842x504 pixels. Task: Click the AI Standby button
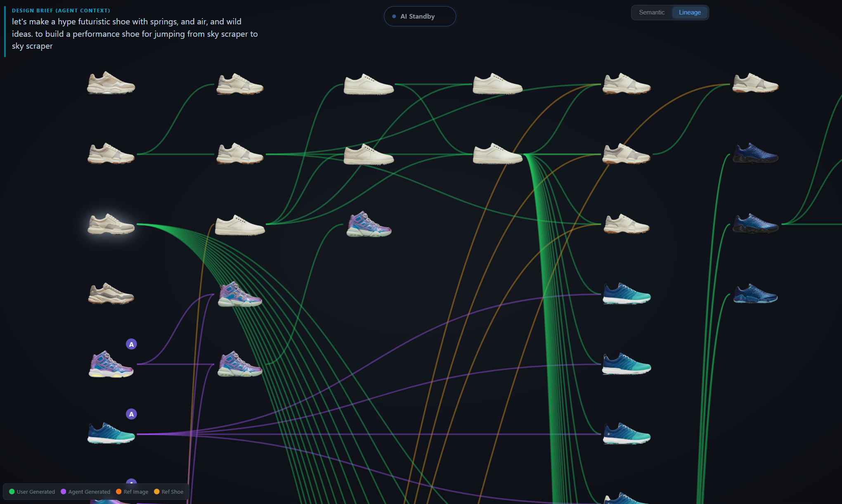420,16
